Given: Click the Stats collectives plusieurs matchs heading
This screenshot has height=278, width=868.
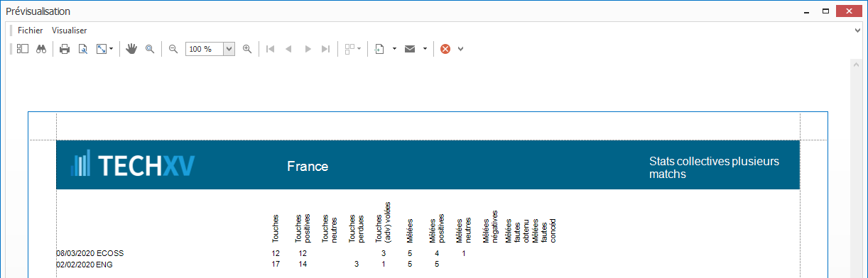Looking at the screenshot, I should tap(715, 167).
